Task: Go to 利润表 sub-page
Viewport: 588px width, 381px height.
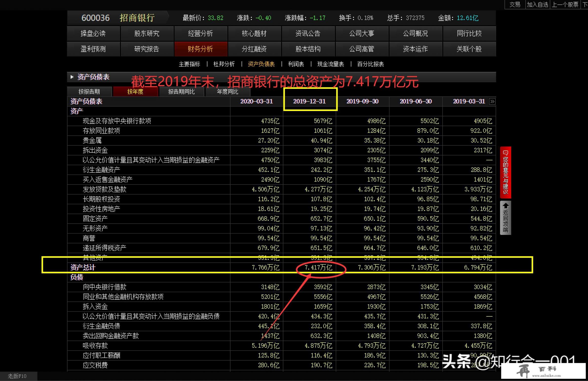Action: [x=296, y=64]
